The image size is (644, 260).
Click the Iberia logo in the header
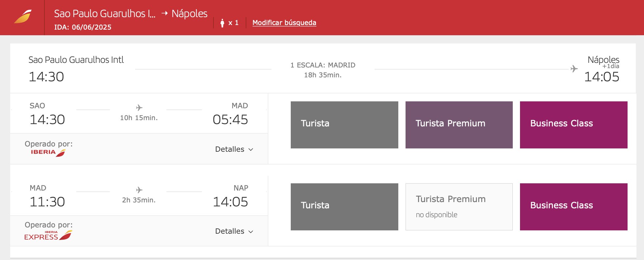(x=23, y=16)
